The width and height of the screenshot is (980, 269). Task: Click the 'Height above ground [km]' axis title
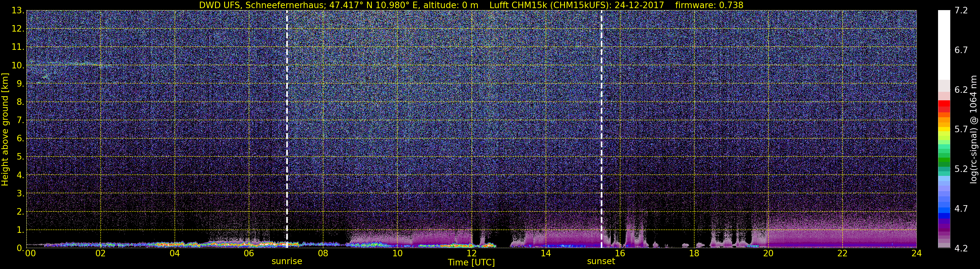coord(5,130)
